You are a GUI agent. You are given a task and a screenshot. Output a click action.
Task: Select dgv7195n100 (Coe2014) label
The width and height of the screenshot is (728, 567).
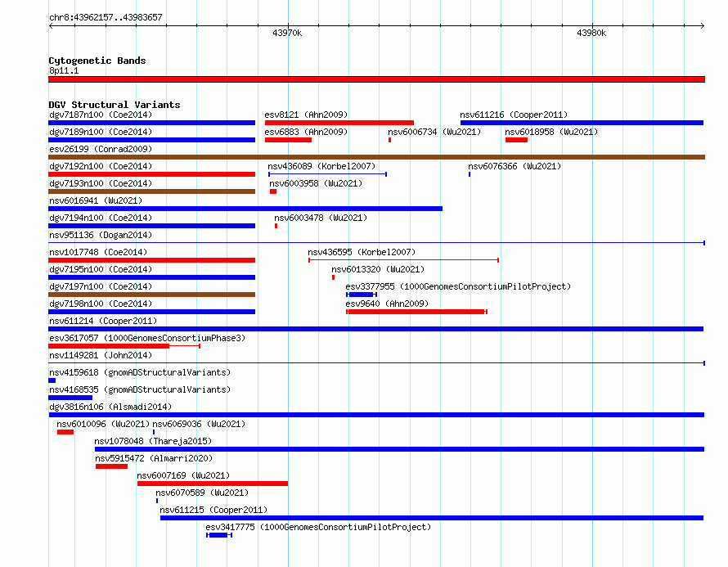coord(101,269)
